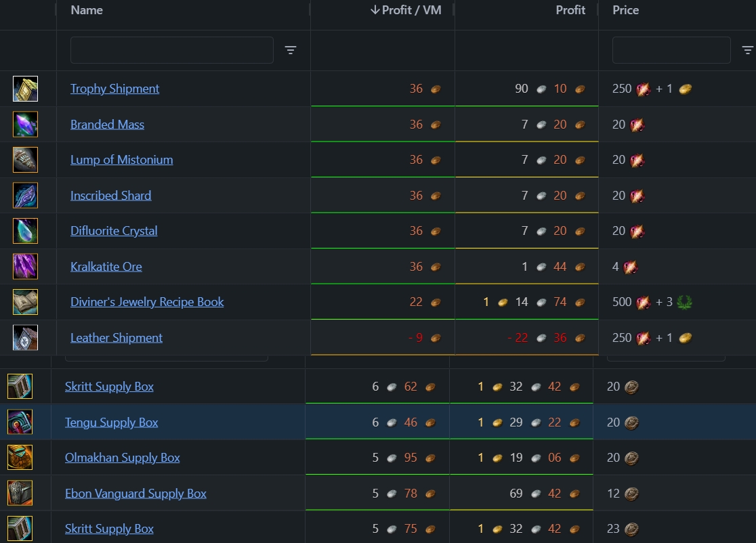
Task: Select Diviner's Jewelry Recipe Book profit cell
Action: coord(527,302)
